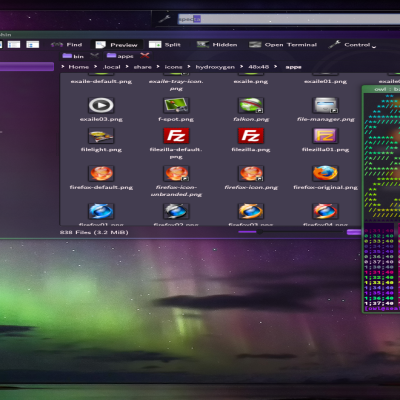Screen dimensions: 400x400
Task: Expand arrow before apps breadcrumb
Action: pos(276,67)
